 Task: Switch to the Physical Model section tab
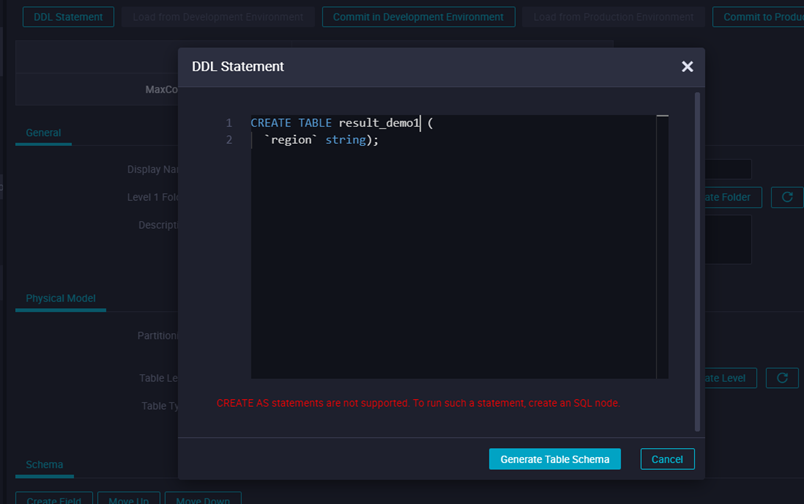[61, 298]
